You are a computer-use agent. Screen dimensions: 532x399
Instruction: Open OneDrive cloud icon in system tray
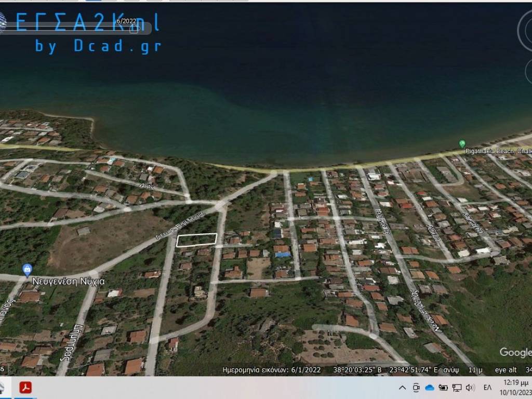coord(430,388)
